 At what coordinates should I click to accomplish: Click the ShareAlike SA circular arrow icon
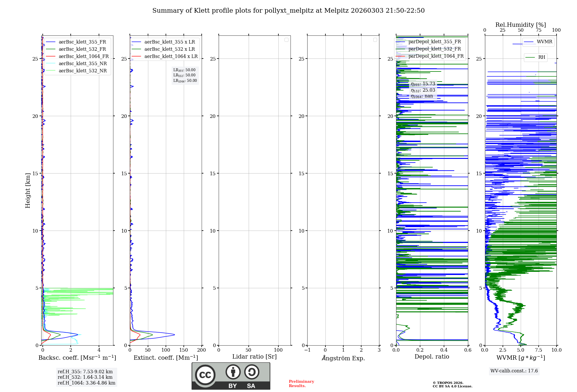[252, 372]
